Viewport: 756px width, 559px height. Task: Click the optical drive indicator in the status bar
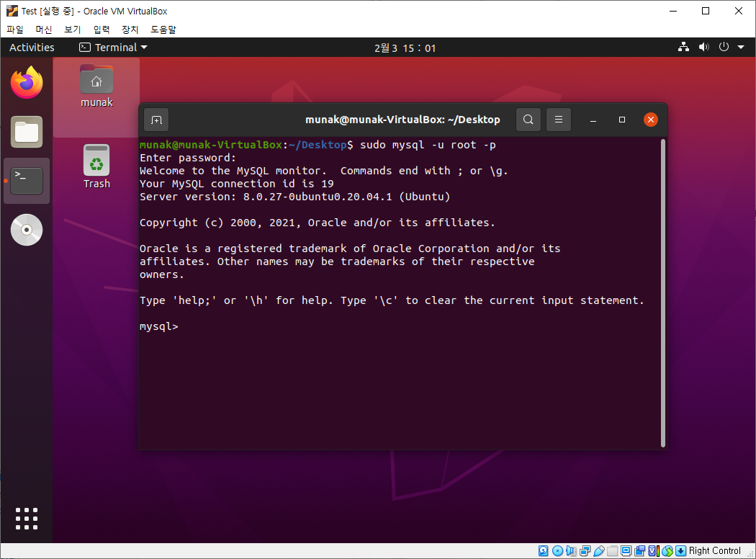pyautogui.click(x=558, y=551)
